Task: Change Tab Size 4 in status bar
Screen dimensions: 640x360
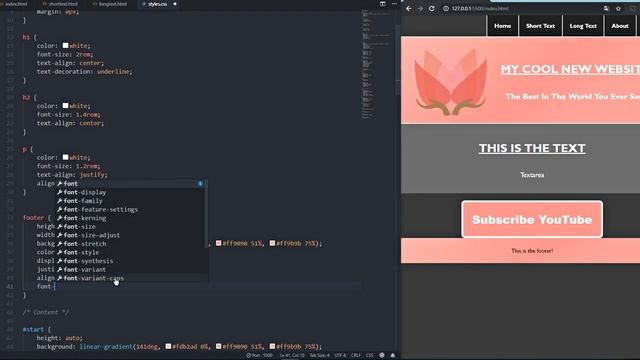Action: [319, 356]
